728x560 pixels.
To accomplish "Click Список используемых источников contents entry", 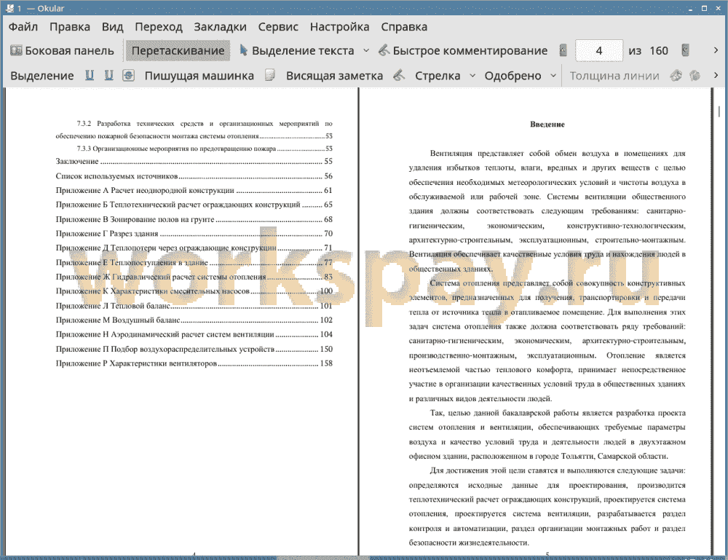I will pos(194,176).
